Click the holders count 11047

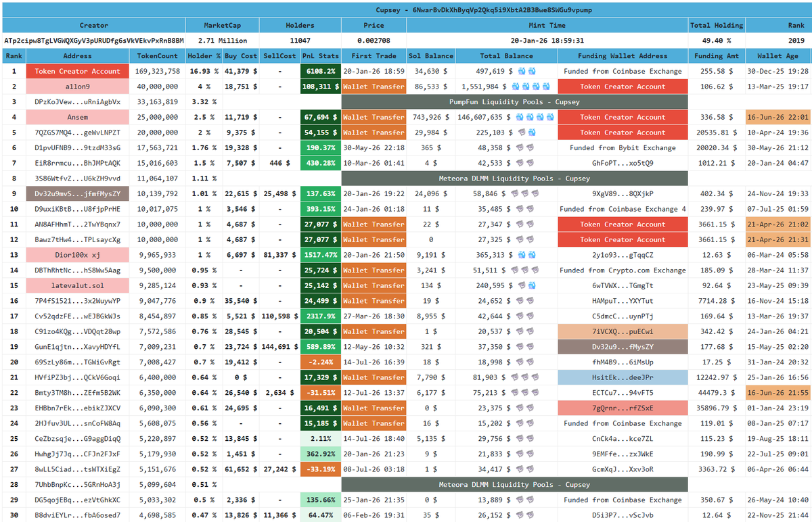[300, 41]
